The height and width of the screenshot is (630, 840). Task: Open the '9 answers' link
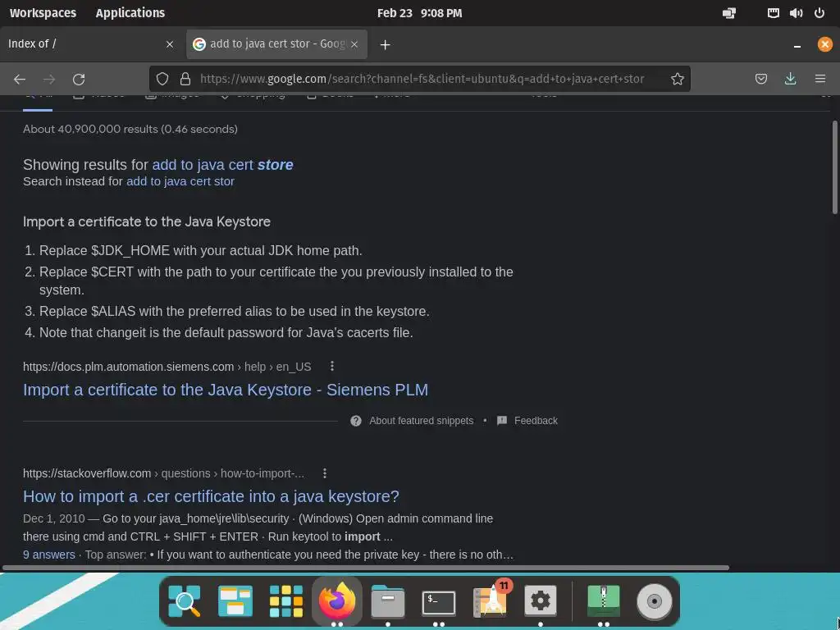[x=48, y=555]
